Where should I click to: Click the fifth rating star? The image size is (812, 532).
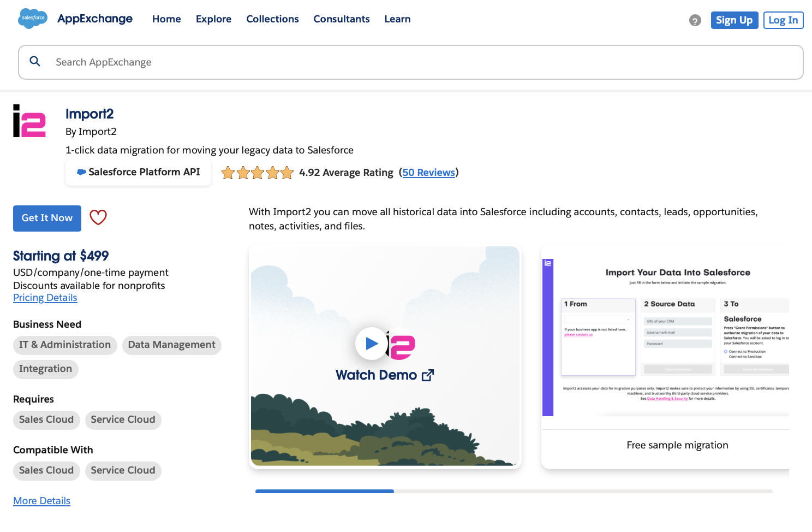click(286, 173)
